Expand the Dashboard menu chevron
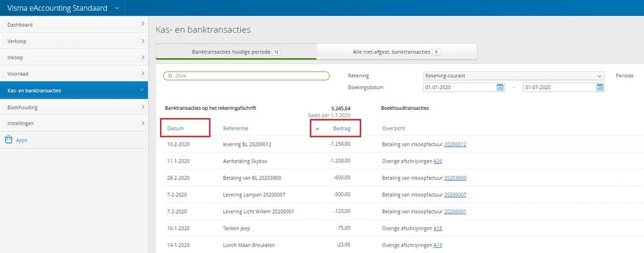 pos(143,25)
